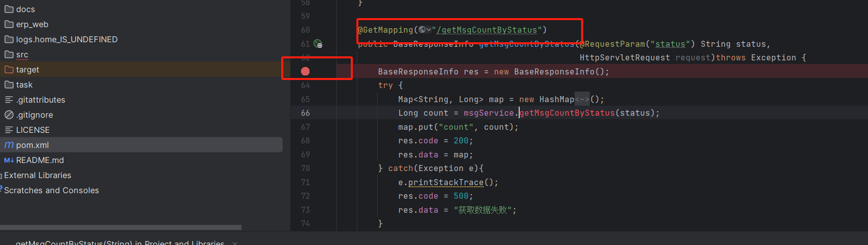The width and height of the screenshot is (868, 245).
Task: Click the underlined "status" request parameter
Action: pos(670,44)
